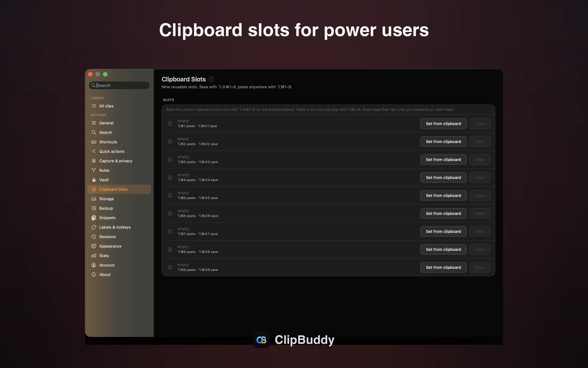
Task: Click the slot 5 number icon
Action: click(x=170, y=195)
